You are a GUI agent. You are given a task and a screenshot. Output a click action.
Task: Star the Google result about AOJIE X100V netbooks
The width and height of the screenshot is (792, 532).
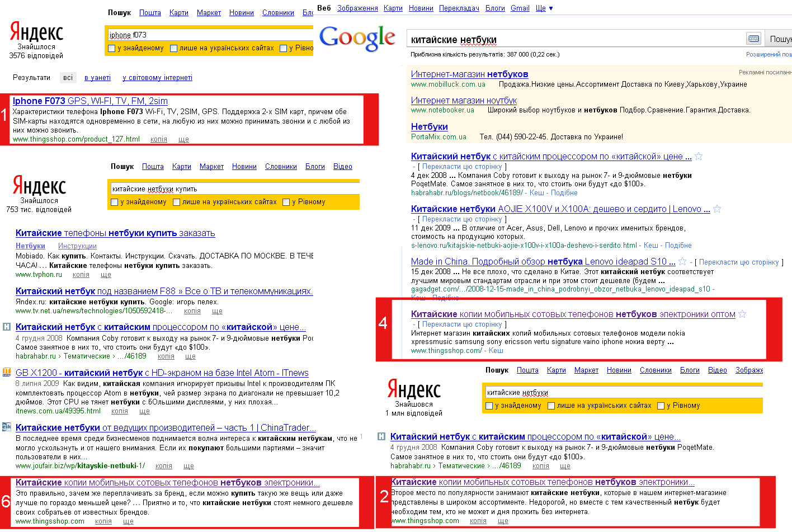click(x=717, y=209)
